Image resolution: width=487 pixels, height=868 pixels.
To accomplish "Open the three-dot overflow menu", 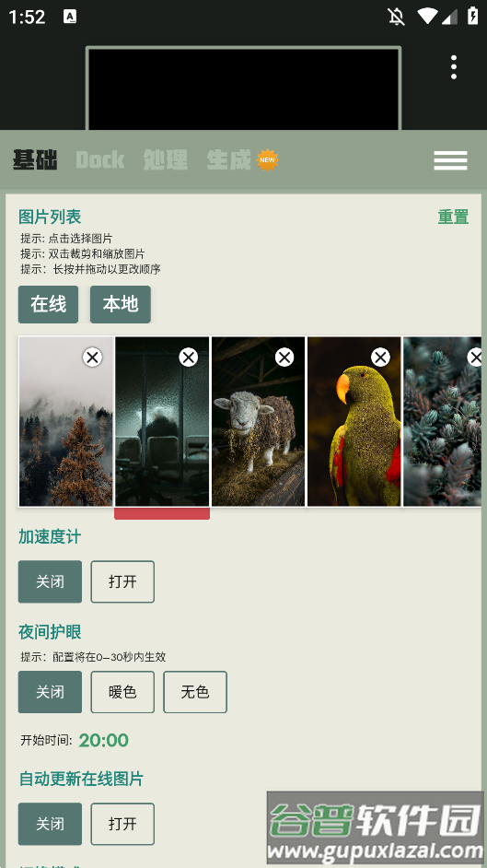I will 453,67.
